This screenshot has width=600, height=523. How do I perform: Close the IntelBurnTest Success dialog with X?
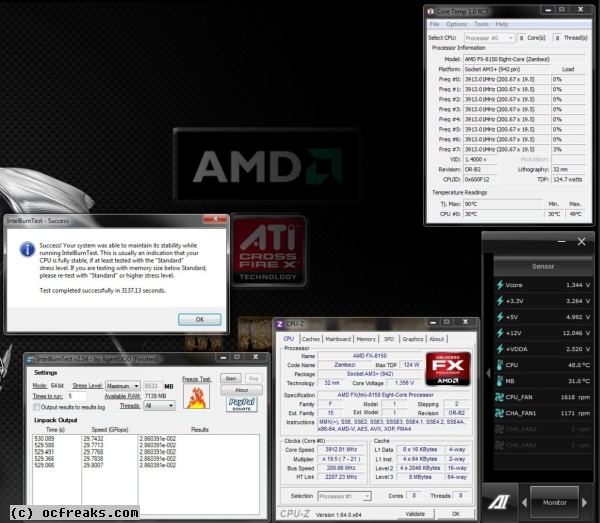coord(215,218)
